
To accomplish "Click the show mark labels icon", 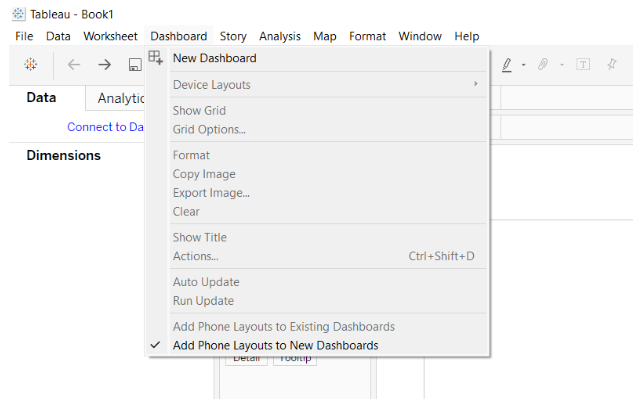I will (x=582, y=64).
